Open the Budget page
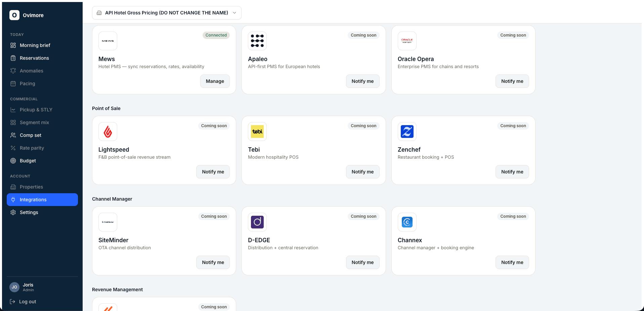The height and width of the screenshot is (311, 644). 42,161
